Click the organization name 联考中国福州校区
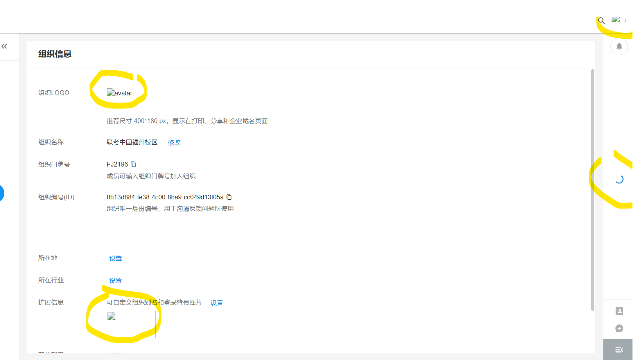The width and height of the screenshot is (644, 360). tap(132, 142)
